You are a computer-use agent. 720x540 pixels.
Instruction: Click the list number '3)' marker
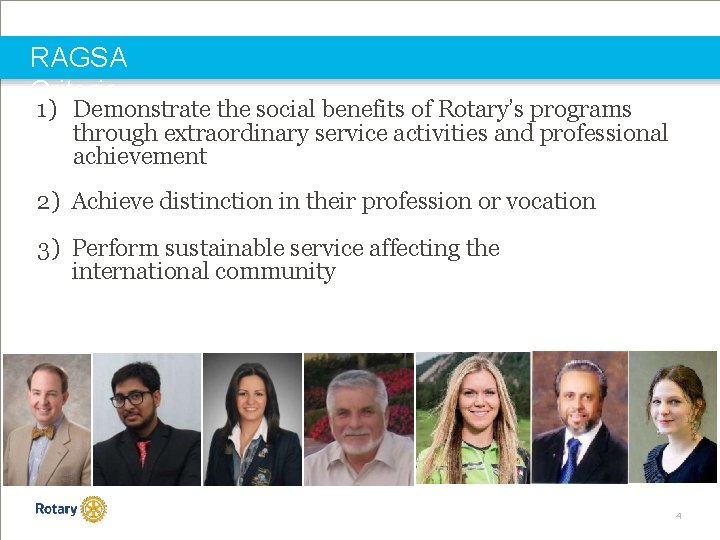pos(50,248)
